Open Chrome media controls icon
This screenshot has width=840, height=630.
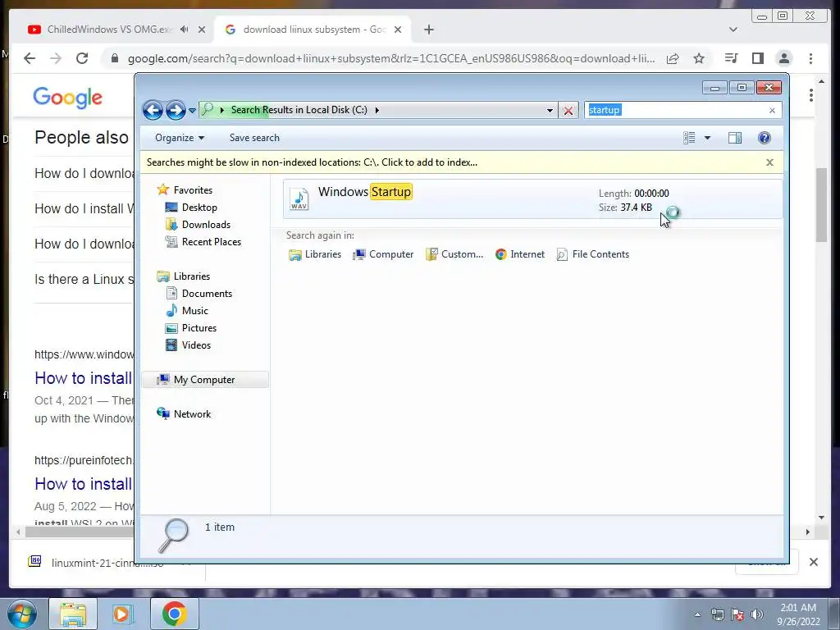(x=731, y=58)
